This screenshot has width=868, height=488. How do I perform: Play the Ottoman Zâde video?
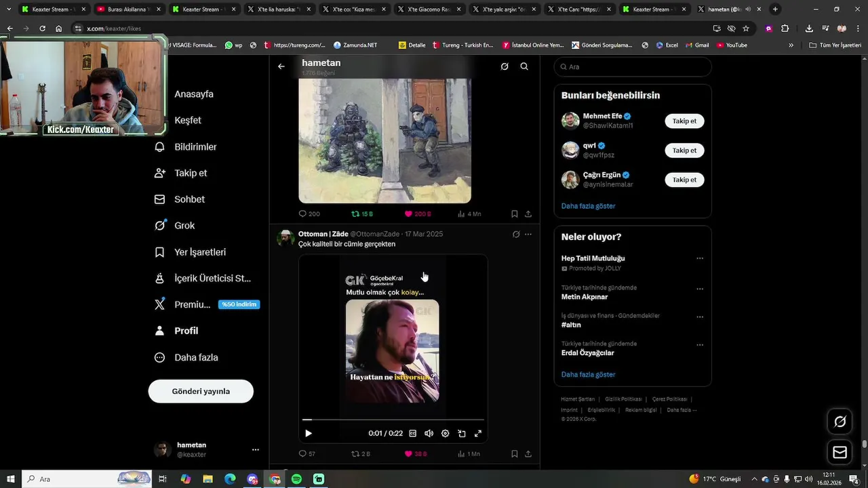pyautogui.click(x=309, y=433)
